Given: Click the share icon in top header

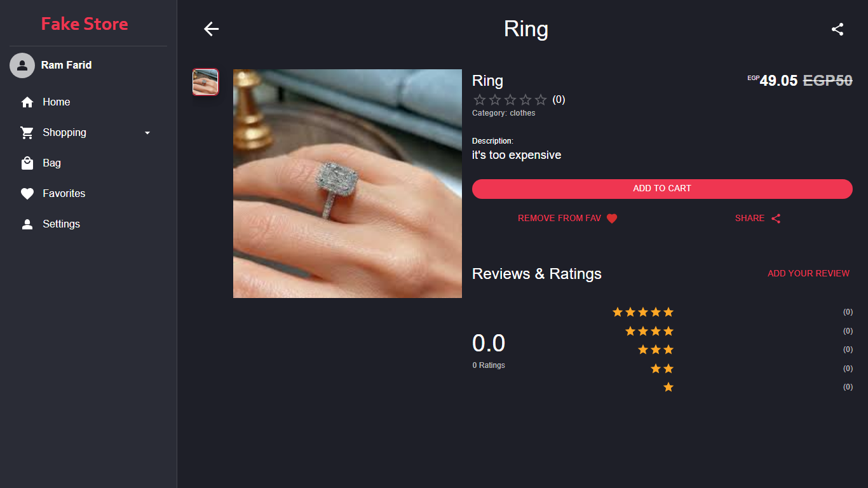Looking at the screenshot, I should click(837, 29).
